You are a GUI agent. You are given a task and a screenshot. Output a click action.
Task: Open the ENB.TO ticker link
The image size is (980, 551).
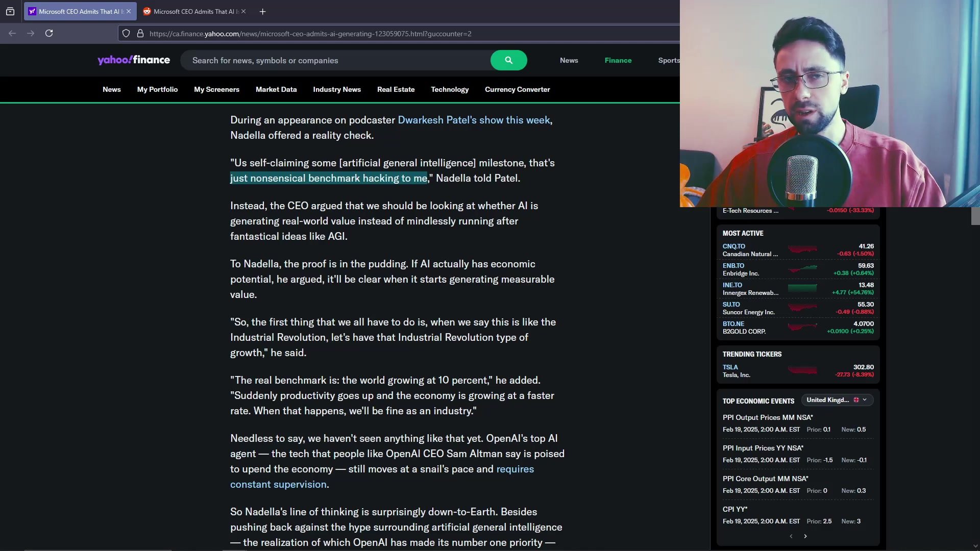pyautogui.click(x=733, y=265)
